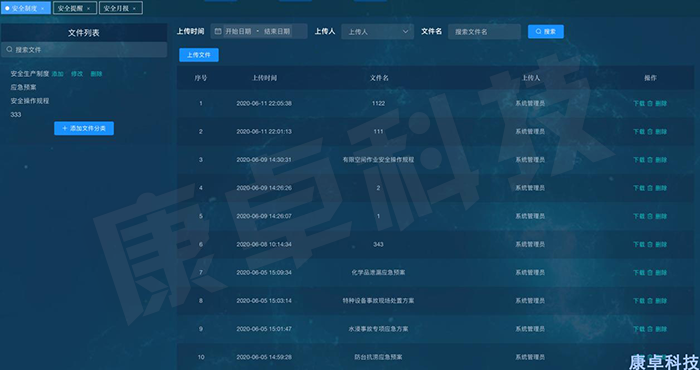Close the 安全制度 tab
This screenshot has height=370, width=700.
pyautogui.click(x=42, y=8)
